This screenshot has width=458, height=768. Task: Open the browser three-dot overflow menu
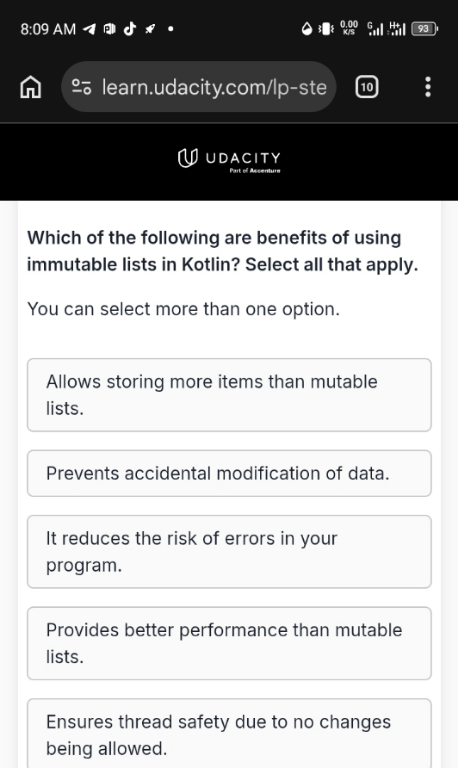[x=428, y=87]
